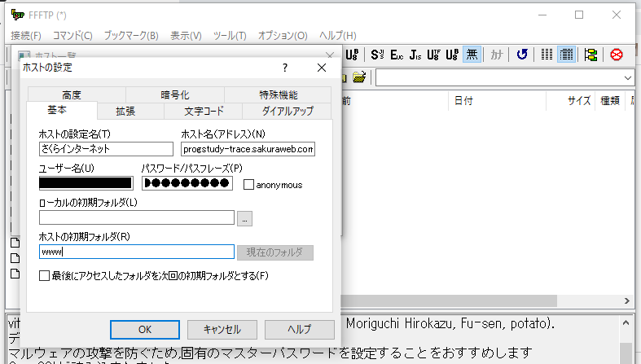
Task: Sort remote list by 種類 column header
Action: (x=609, y=100)
